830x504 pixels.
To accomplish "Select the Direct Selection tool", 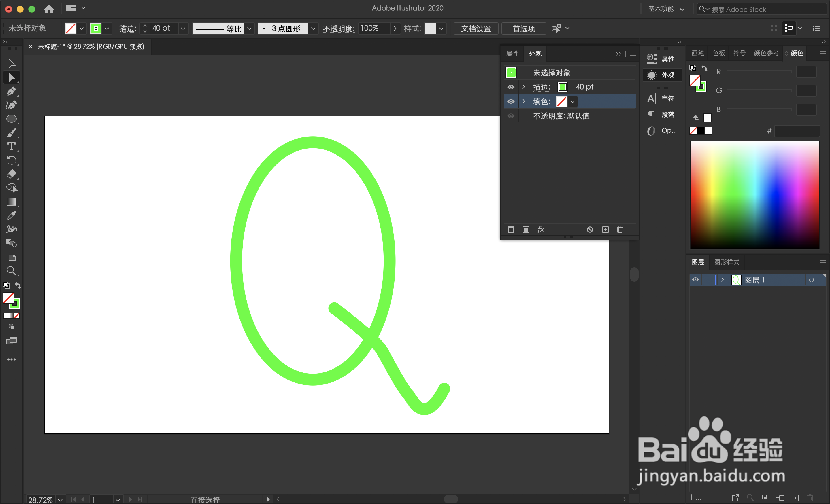I will coord(12,77).
